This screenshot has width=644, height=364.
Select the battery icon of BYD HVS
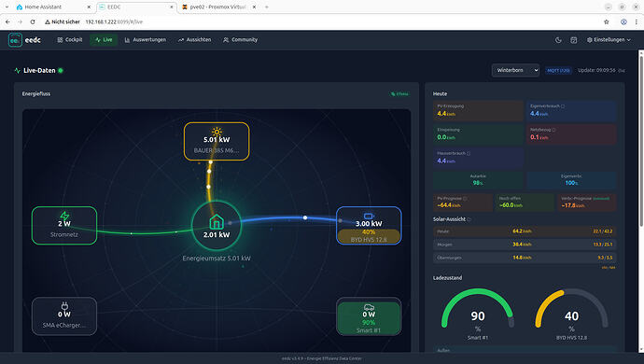[x=369, y=216]
